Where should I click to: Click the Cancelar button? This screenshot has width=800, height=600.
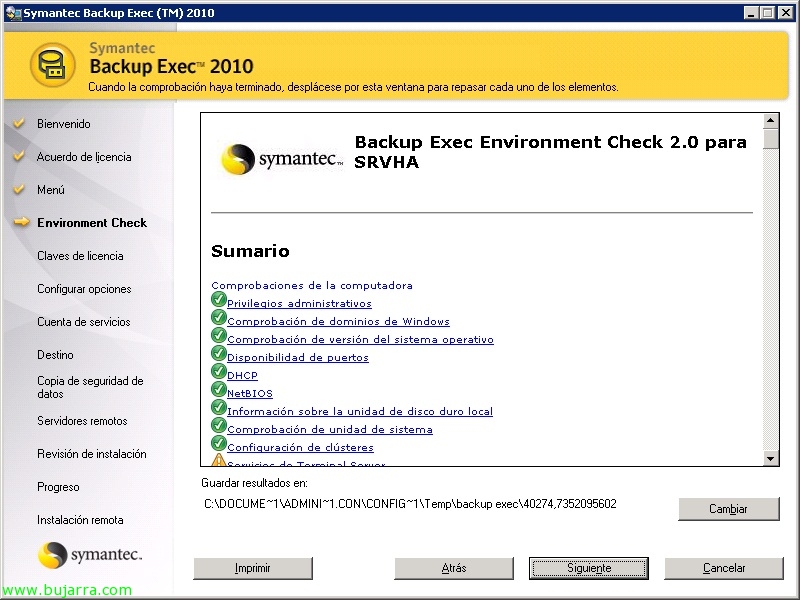click(724, 568)
